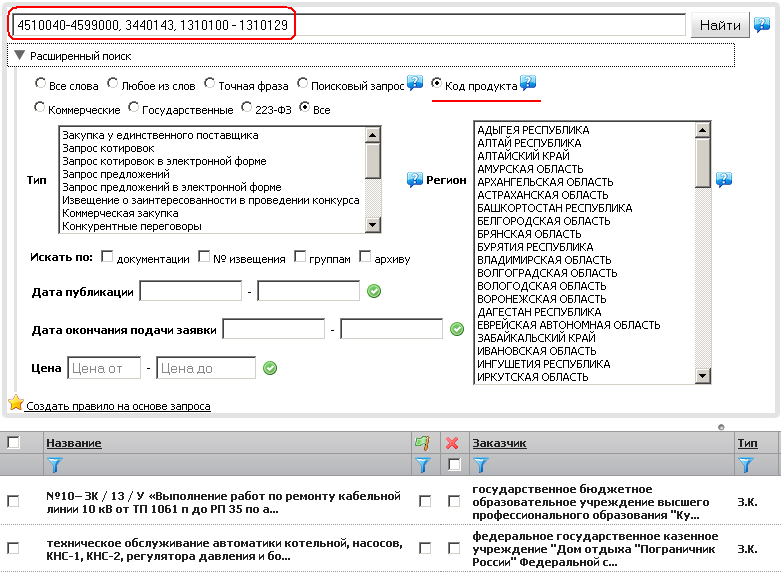This screenshot has height=573, width=781.
Task: Click help icon beside Код продукта option
Action: (528, 84)
